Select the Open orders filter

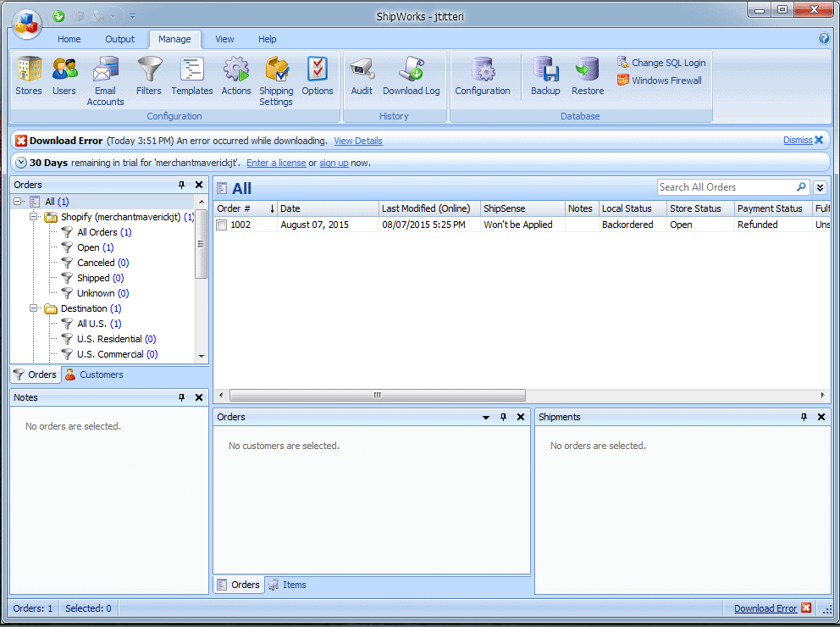tap(96, 247)
